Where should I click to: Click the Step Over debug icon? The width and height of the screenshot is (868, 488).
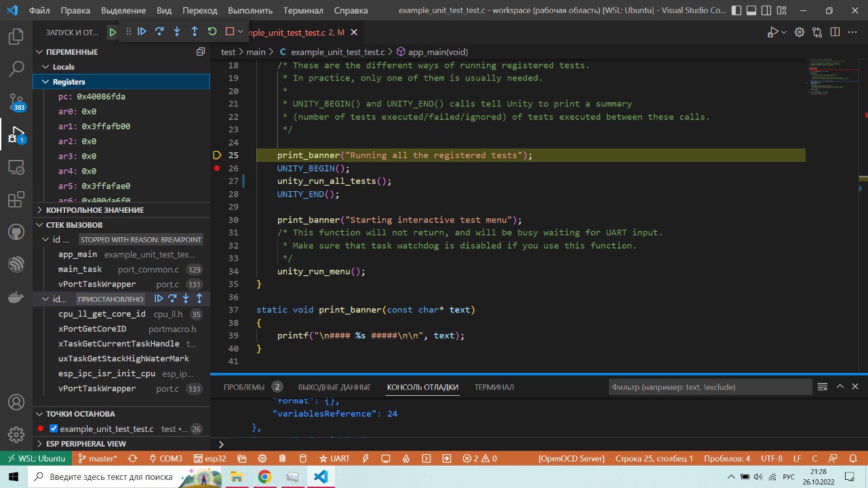pyautogui.click(x=159, y=32)
